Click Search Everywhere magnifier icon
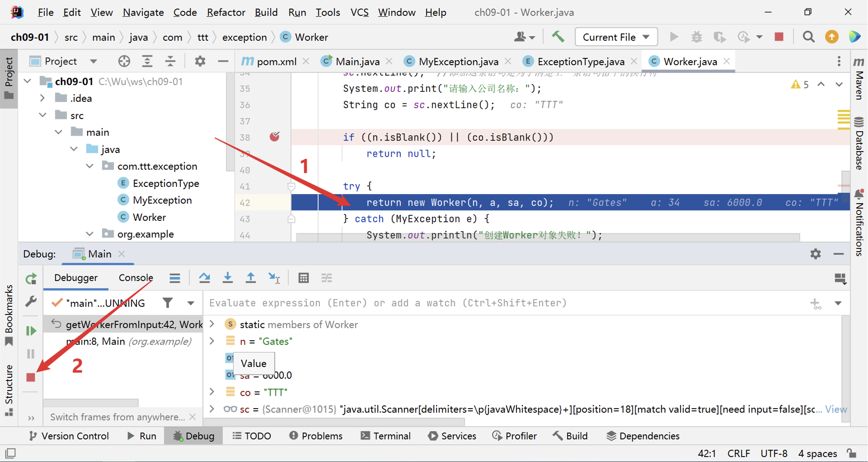 809,37
